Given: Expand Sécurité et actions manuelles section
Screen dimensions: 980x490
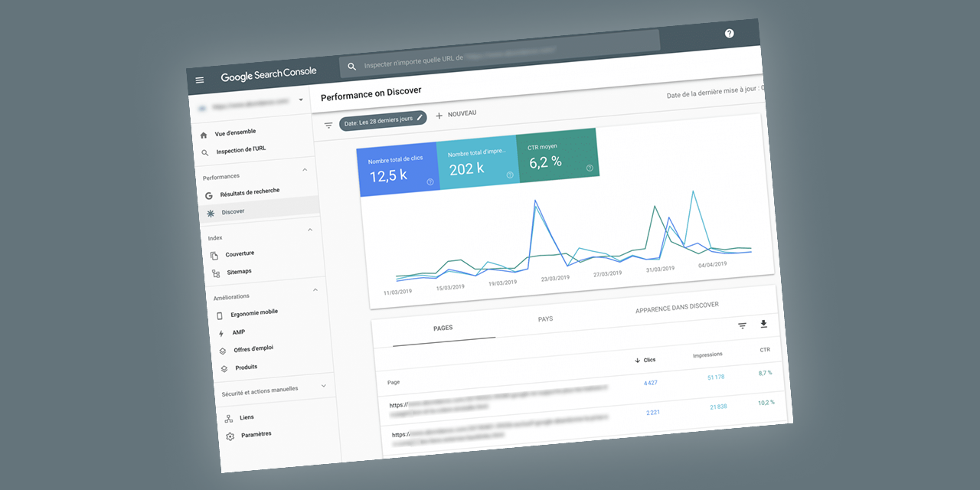Looking at the screenshot, I should 323,386.
